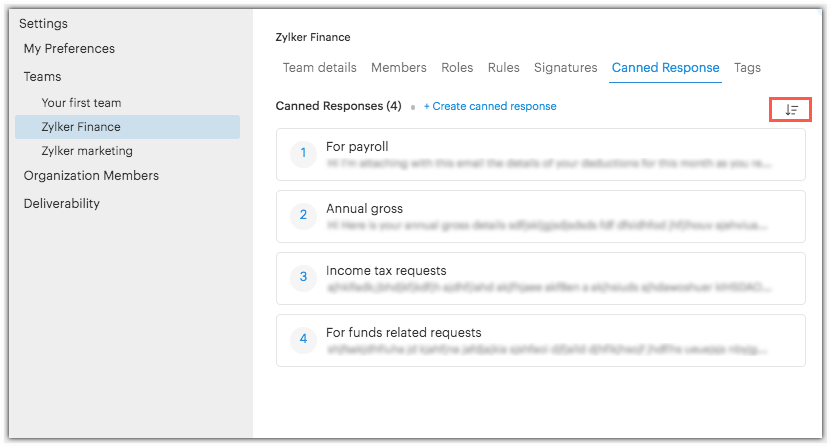Click the sort canned responses icon
Viewport: 831px width, 447px height.
pyautogui.click(x=790, y=110)
